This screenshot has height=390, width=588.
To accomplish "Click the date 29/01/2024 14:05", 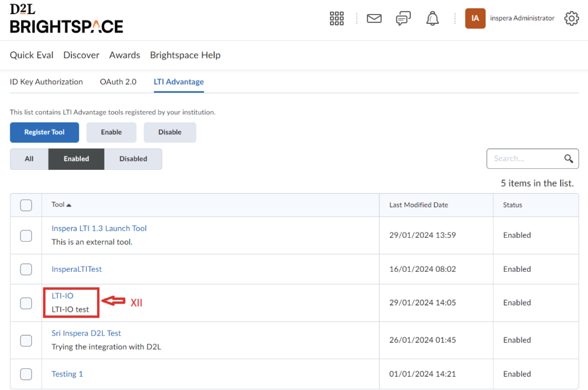I will (422, 303).
